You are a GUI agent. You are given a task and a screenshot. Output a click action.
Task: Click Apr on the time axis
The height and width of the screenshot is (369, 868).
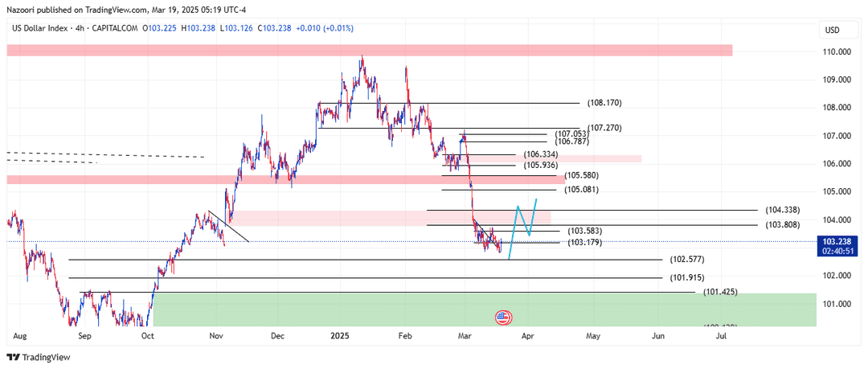coord(529,336)
